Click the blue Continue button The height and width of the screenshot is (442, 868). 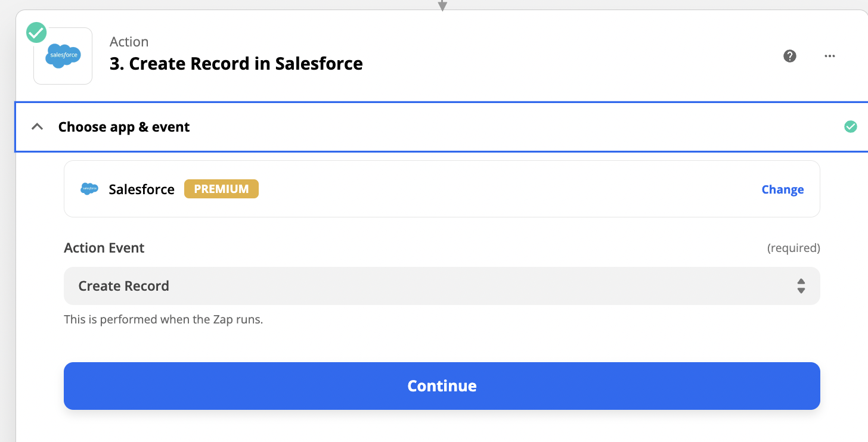442,386
